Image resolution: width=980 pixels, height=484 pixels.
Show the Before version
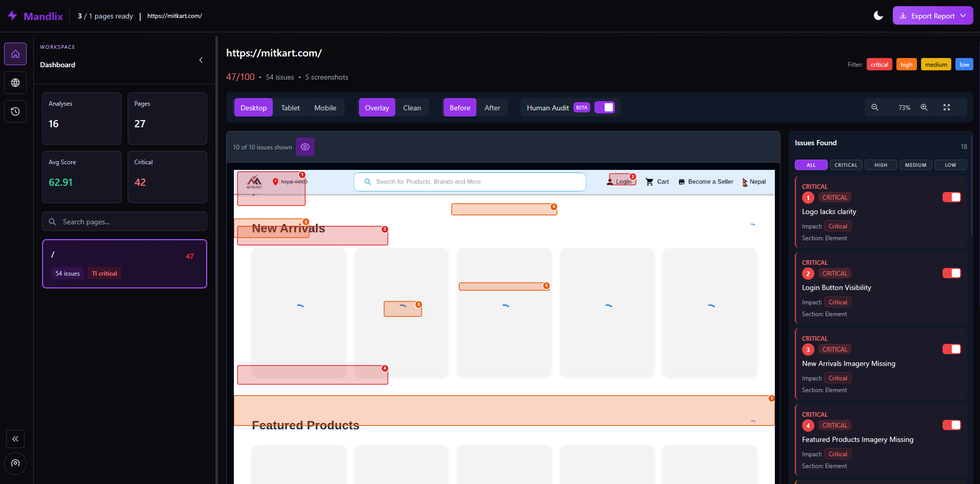(x=460, y=107)
